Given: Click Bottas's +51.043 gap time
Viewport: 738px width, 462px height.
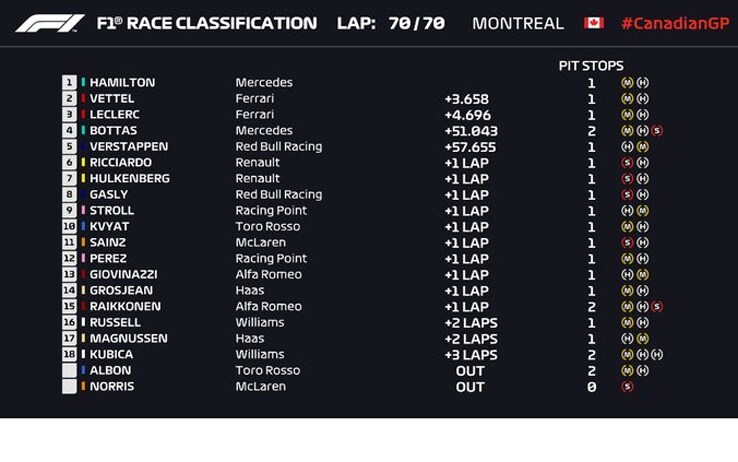Looking at the screenshot, I should [x=471, y=131].
